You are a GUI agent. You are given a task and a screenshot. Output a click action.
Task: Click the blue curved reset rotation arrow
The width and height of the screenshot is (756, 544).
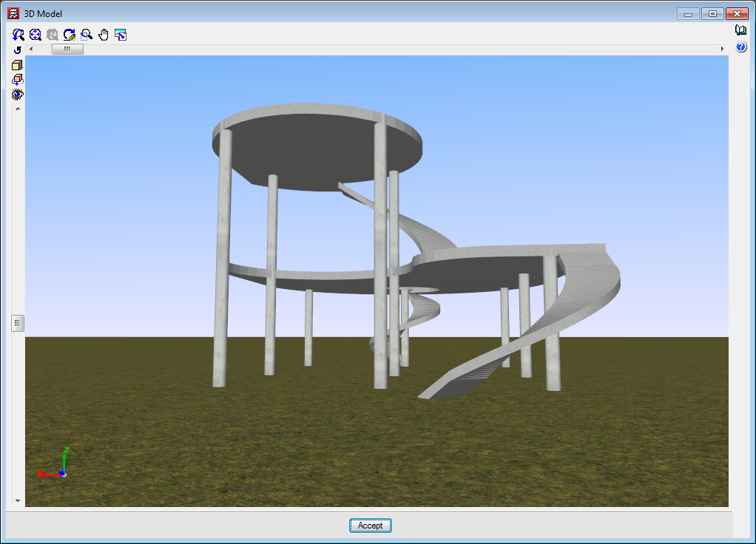tap(18, 50)
